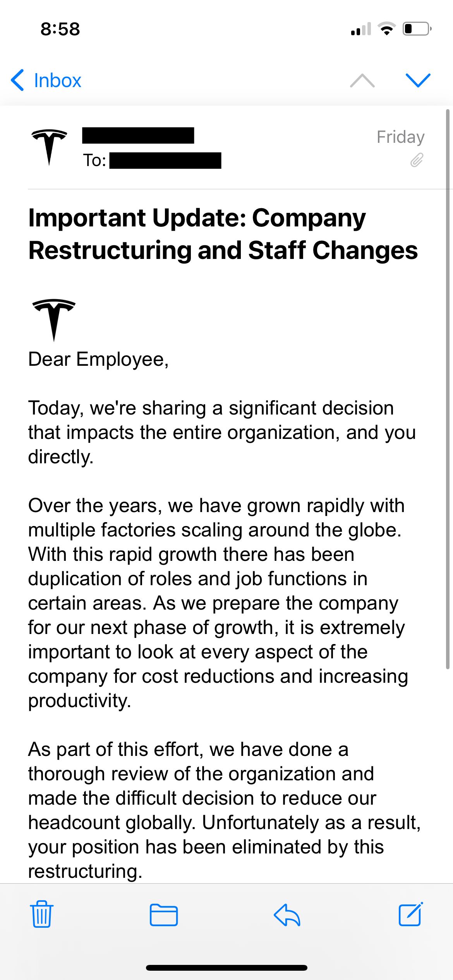Viewport: 453px width, 980px height.
Task: Tap the reply arrow icon
Action: (287, 915)
